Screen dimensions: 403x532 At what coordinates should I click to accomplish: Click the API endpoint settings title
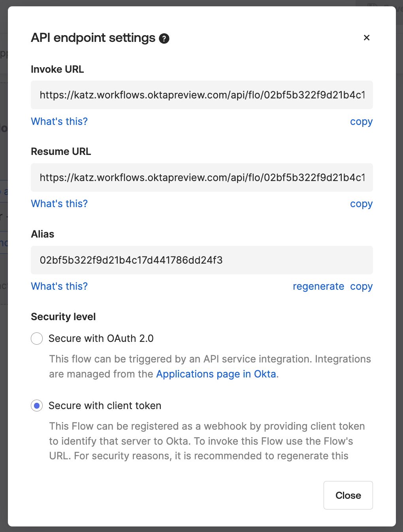(92, 38)
